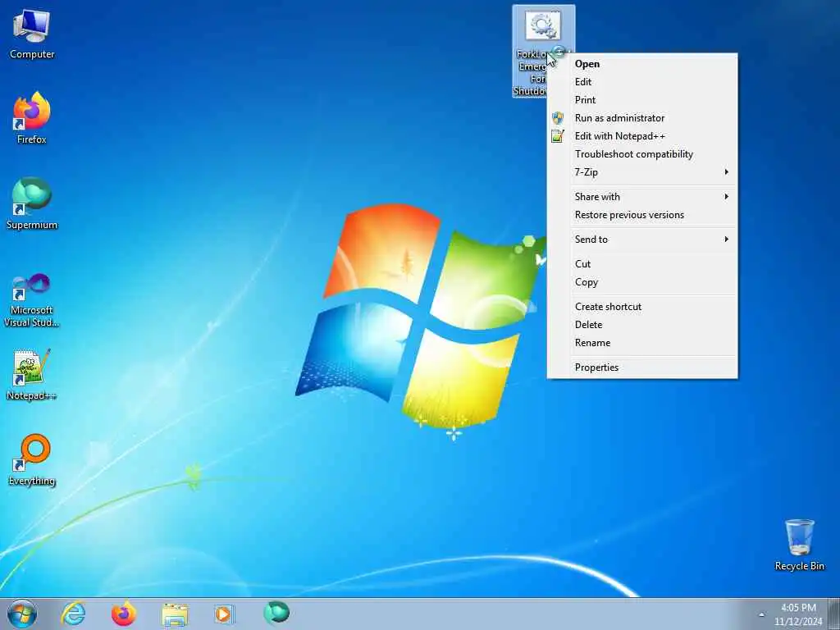This screenshot has height=630, width=840.
Task: Select the Supermium desktop shortcut
Action: pos(32,203)
